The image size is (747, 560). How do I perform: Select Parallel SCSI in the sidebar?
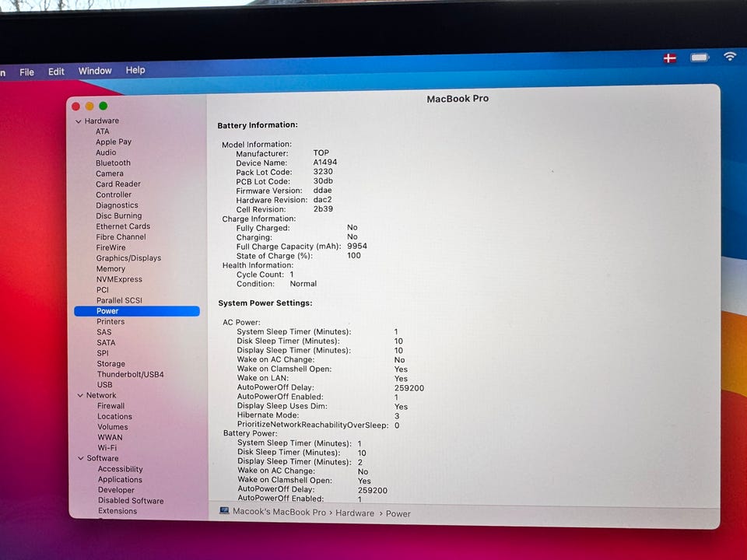point(119,300)
